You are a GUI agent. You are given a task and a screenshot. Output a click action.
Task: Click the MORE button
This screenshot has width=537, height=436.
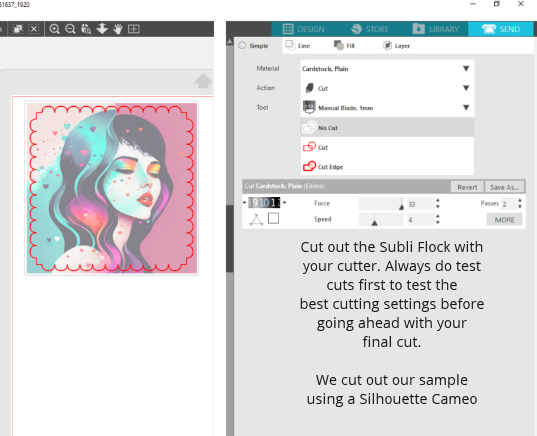(504, 220)
